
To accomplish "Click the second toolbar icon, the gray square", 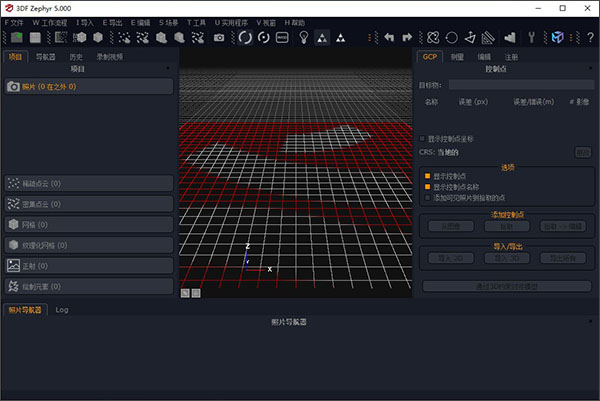I will tap(35, 37).
